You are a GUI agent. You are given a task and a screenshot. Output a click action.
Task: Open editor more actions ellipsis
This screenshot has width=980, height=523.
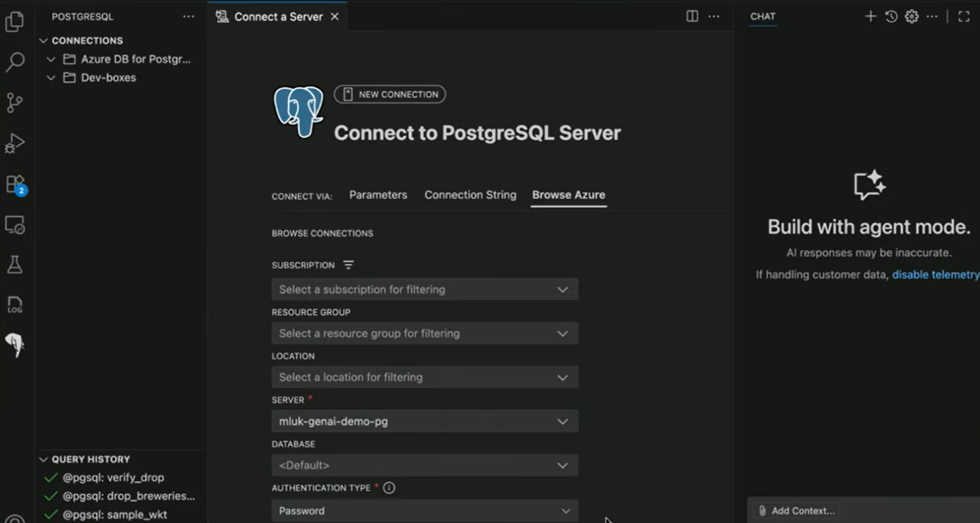pos(714,16)
